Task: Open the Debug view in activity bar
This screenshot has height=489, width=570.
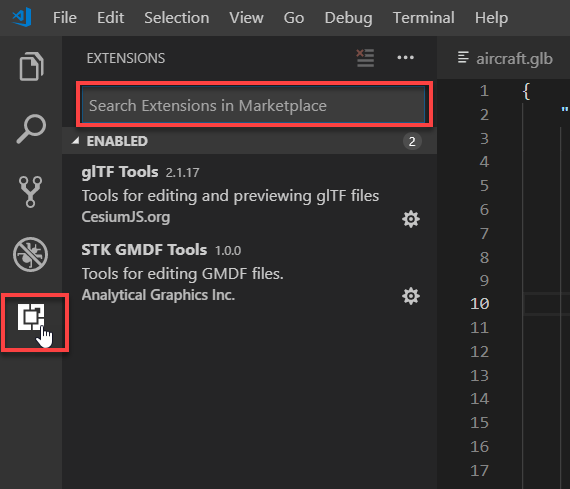Action: pyautogui.click(x=31, y=254)
